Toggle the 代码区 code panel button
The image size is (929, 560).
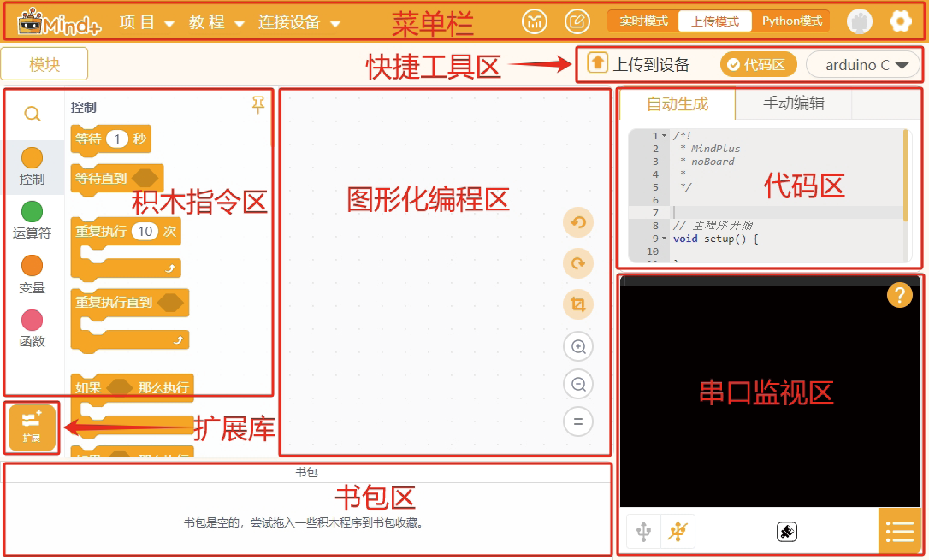[756, 64]
